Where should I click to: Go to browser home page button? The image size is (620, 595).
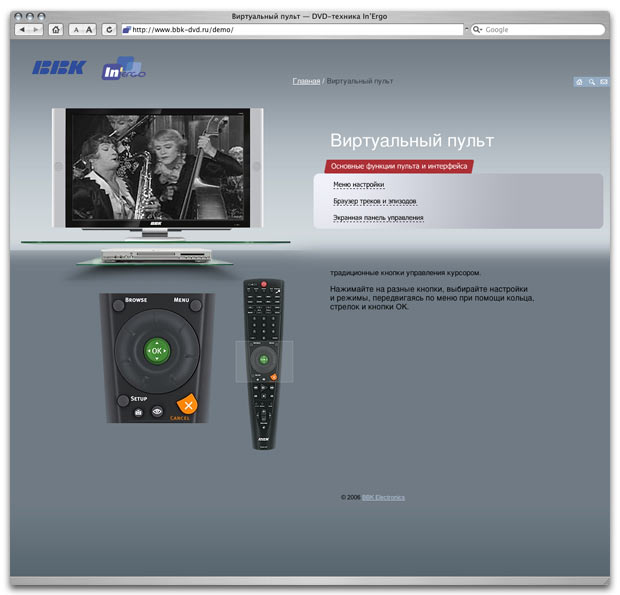56,30
